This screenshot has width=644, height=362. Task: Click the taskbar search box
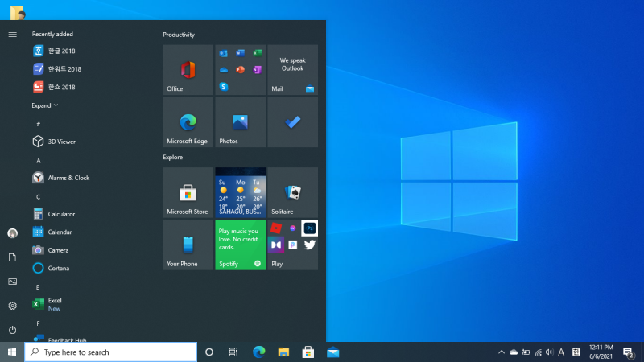[x=111, y=352]
